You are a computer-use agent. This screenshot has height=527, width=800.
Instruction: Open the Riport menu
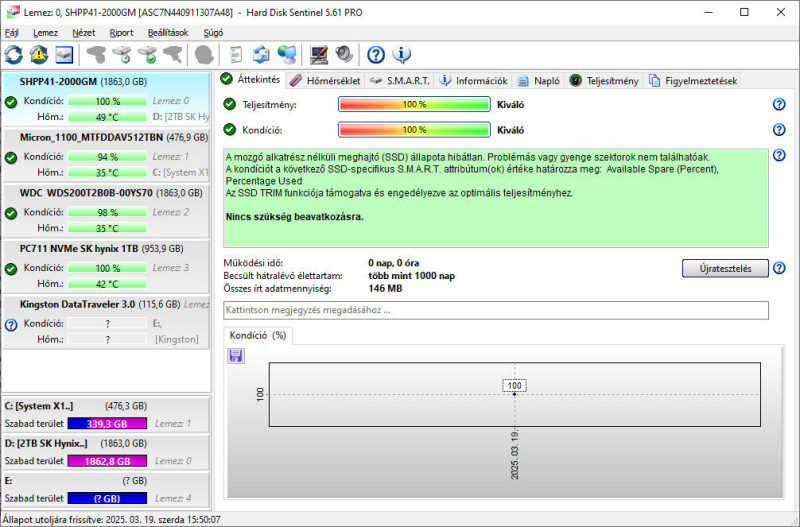[121, 33]
